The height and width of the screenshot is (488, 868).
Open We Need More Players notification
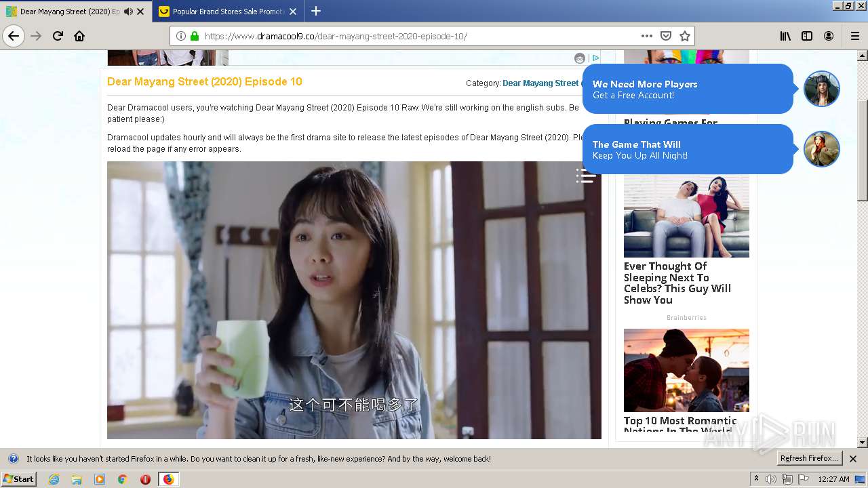688,89
